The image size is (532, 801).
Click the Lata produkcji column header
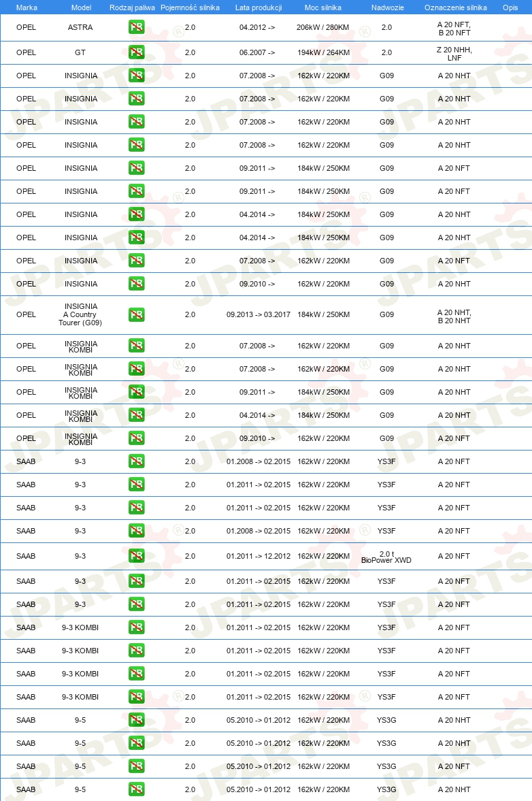259,7
